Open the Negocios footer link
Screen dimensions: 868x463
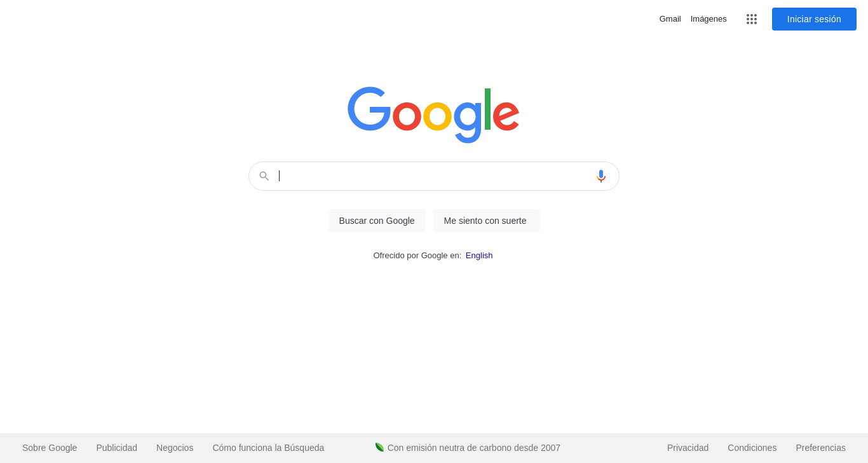175,448
